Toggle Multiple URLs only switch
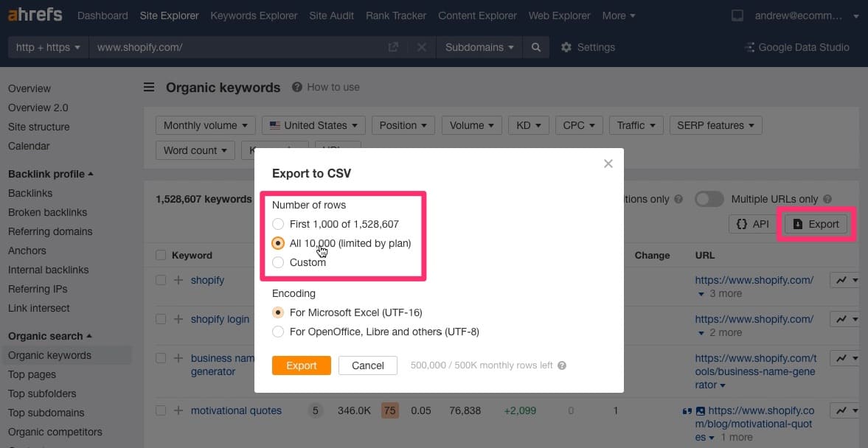 point(709,199)
